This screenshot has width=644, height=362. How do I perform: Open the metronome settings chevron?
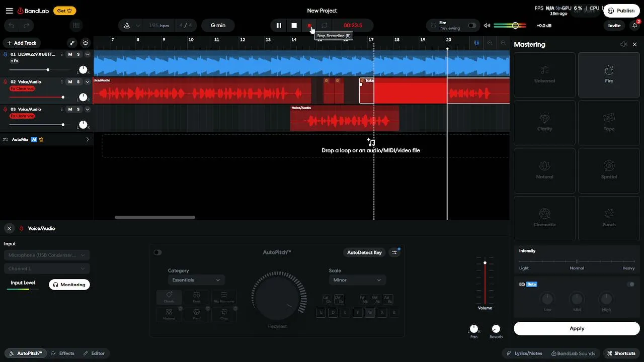pos(138,26)
